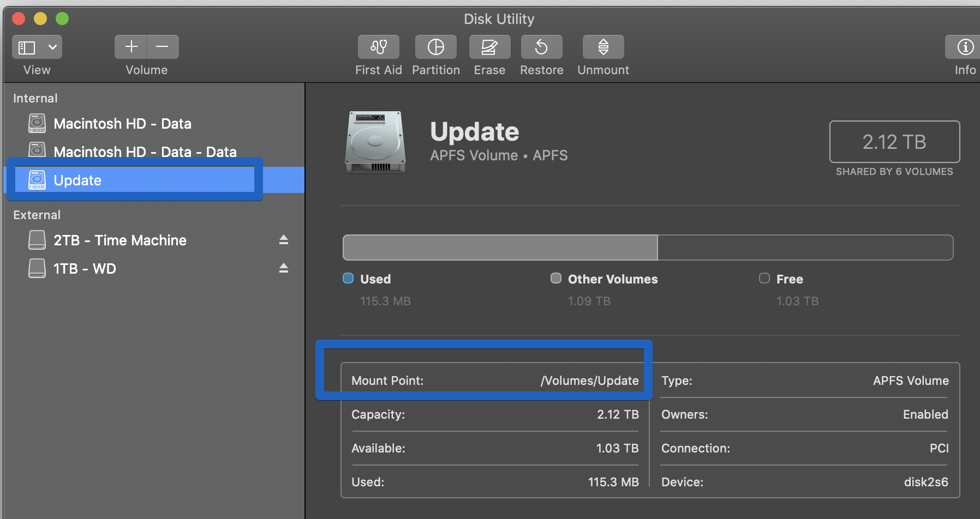Click the Free legend swatch

coord(764,279)
